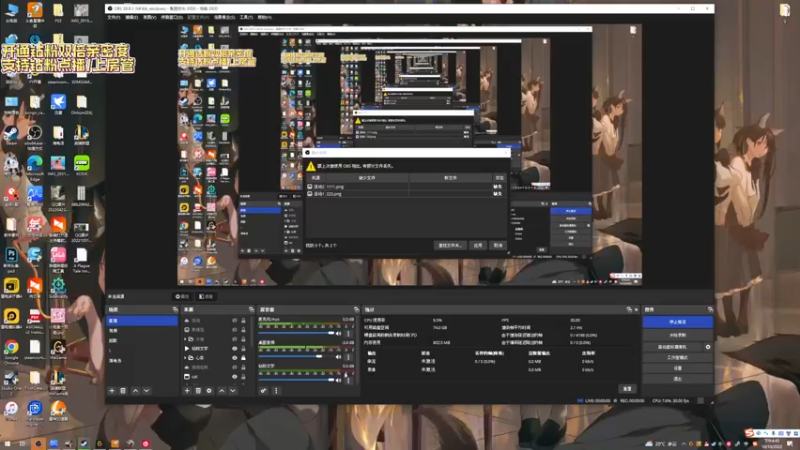This screenshot has width=800, height=450.
Task: Toggle lock of the 钻粉文字 media source
Action: pos(243,348)
